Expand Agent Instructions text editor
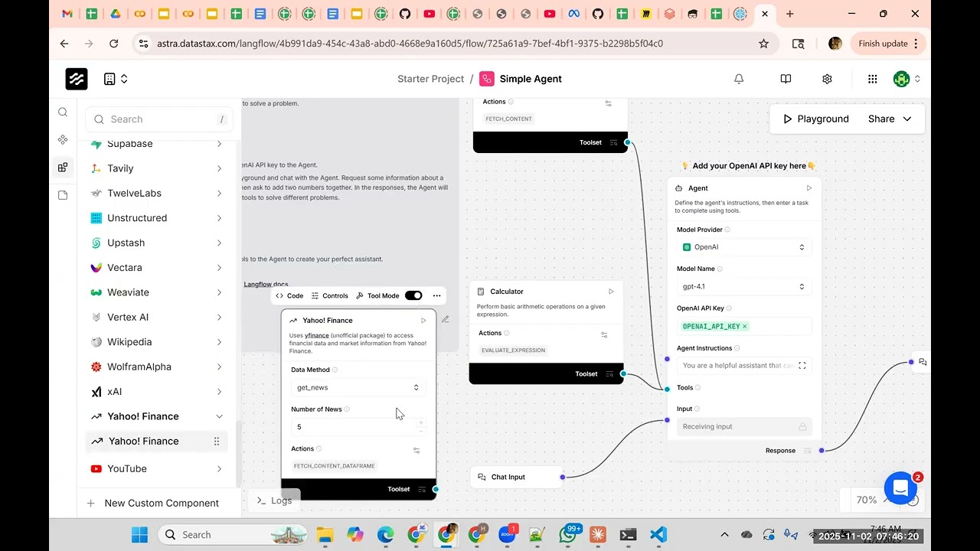 (802, 366)
